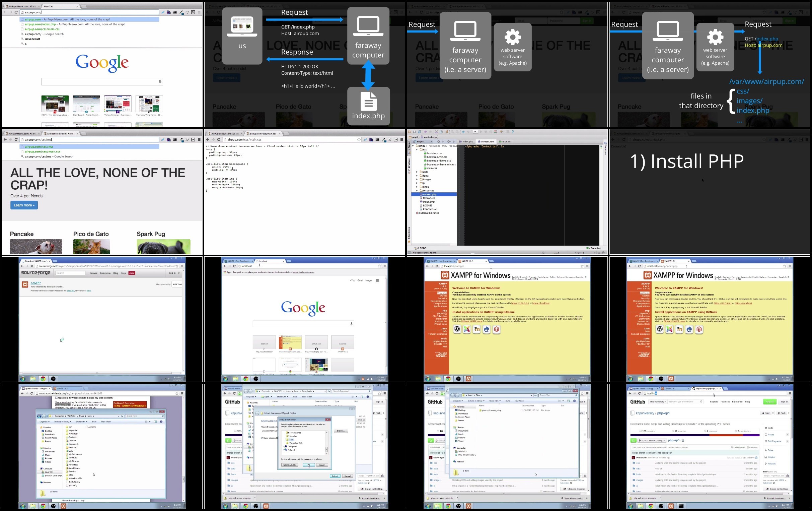Click the microphone icon in Mac Google search box
This screenshot has width=812, height=511.
[x=160, y=81]
